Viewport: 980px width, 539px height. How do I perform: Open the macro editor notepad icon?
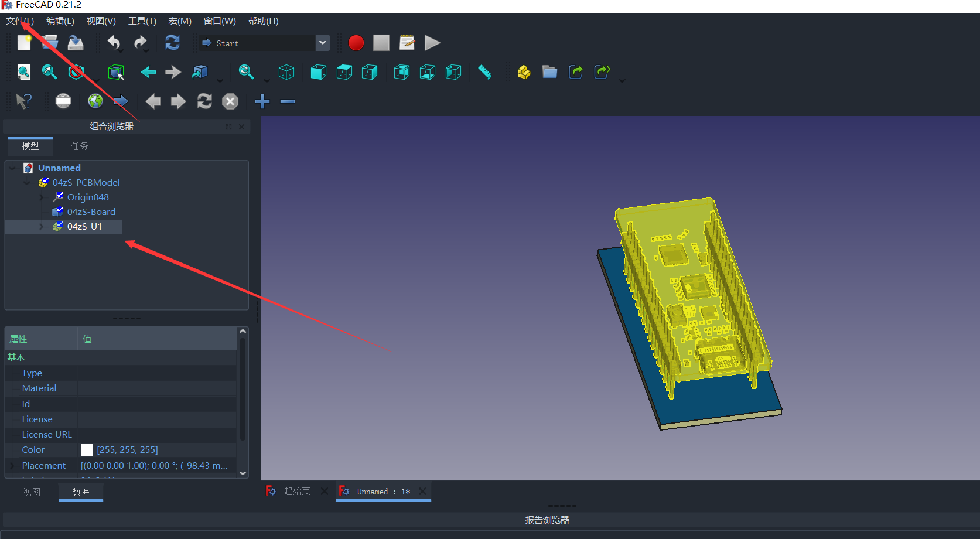point(407,43)
